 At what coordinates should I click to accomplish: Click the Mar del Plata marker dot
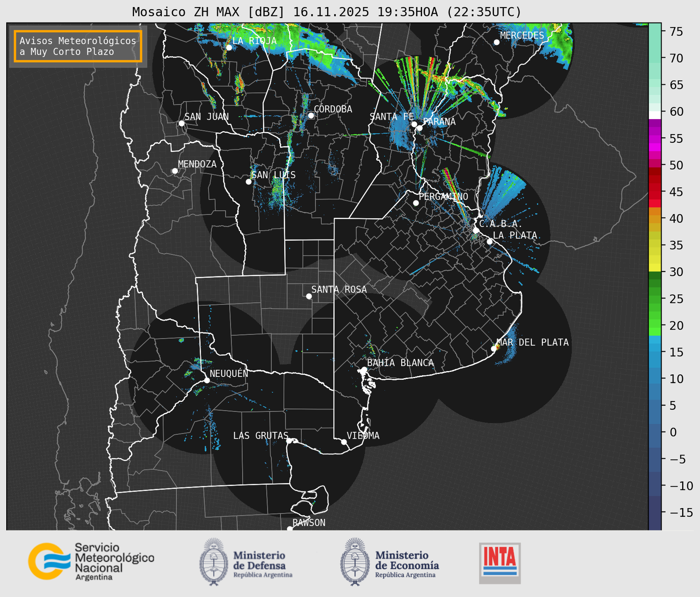(x=494, y=348)
